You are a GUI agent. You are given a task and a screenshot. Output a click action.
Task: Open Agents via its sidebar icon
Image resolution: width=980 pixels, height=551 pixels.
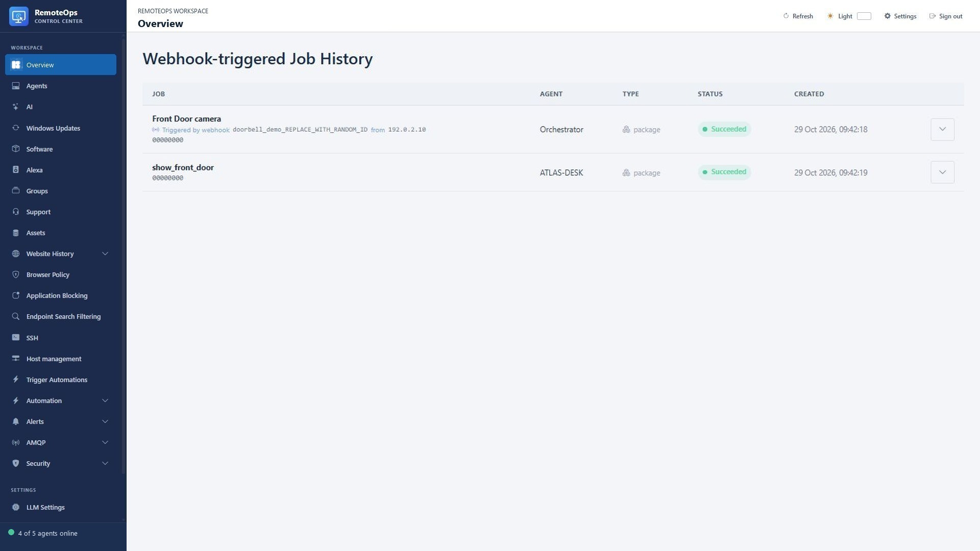(16, 86)
